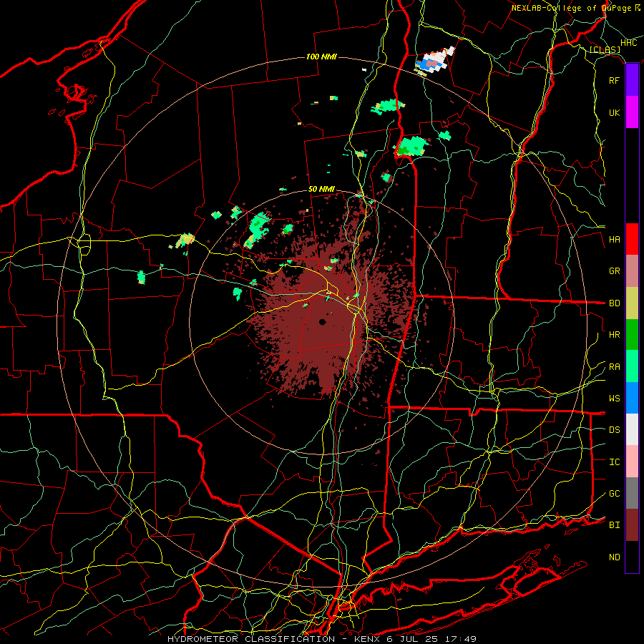Pick the DS white legend swatch

point(632,429)
